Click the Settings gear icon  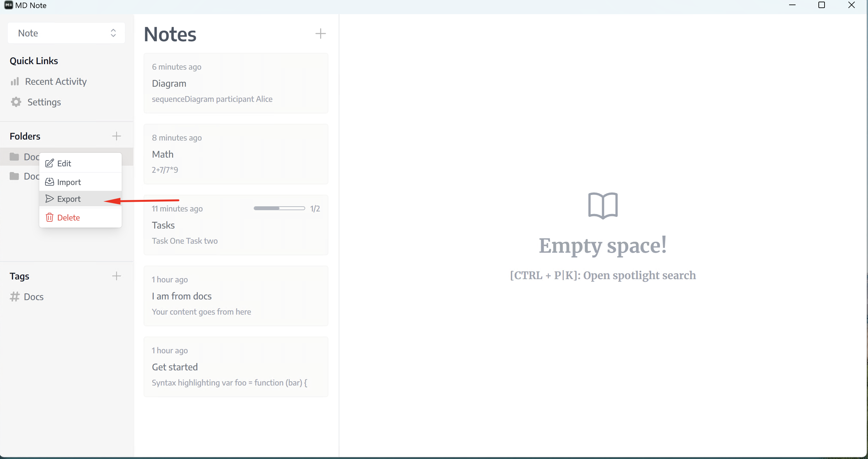tap(16, 102)
